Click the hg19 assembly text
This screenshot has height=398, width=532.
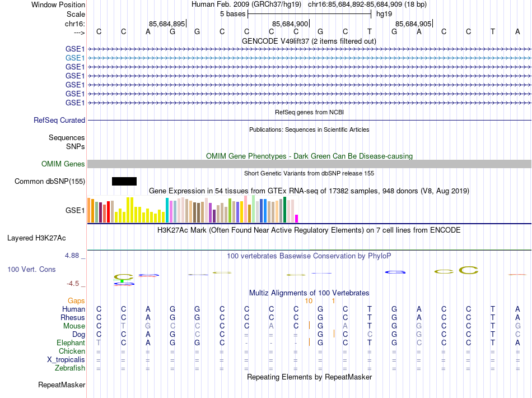point(384,14)
